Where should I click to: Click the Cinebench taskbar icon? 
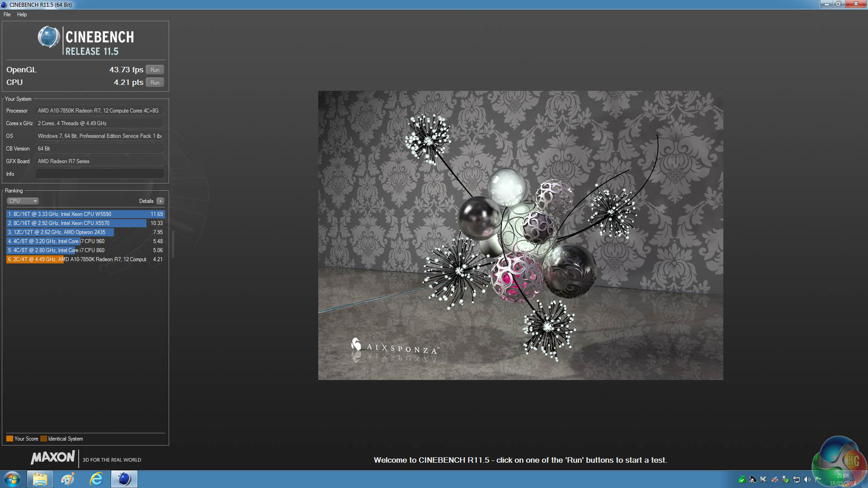pyautogui.click(x=124, y=479)
